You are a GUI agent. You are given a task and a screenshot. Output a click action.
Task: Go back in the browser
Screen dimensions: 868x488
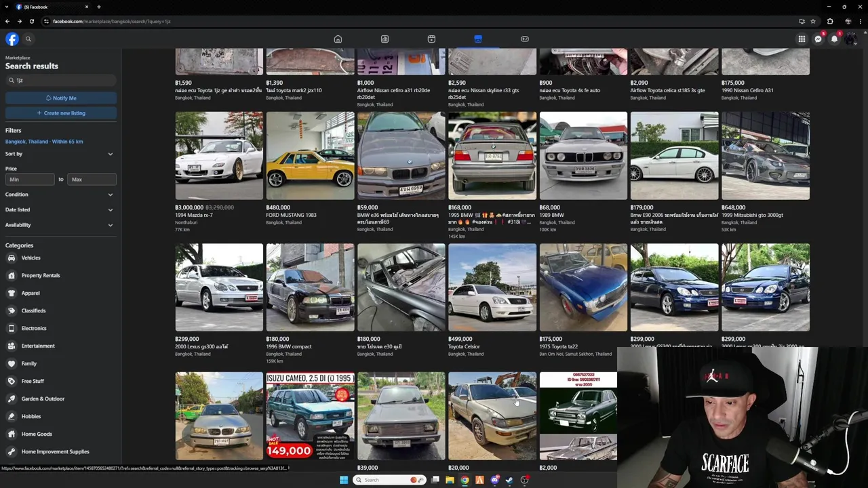(x=7, y=21)
